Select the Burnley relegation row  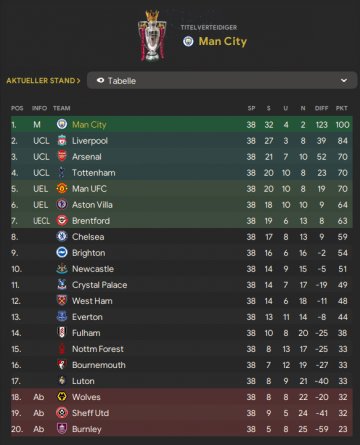pos(182,429)
